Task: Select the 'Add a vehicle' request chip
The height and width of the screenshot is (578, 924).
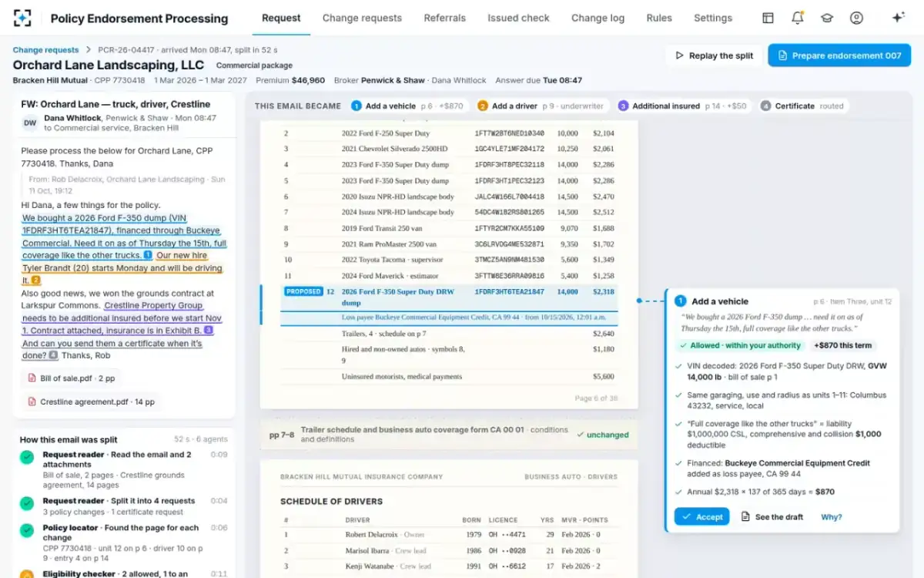Action: click(x=407, y=106)
